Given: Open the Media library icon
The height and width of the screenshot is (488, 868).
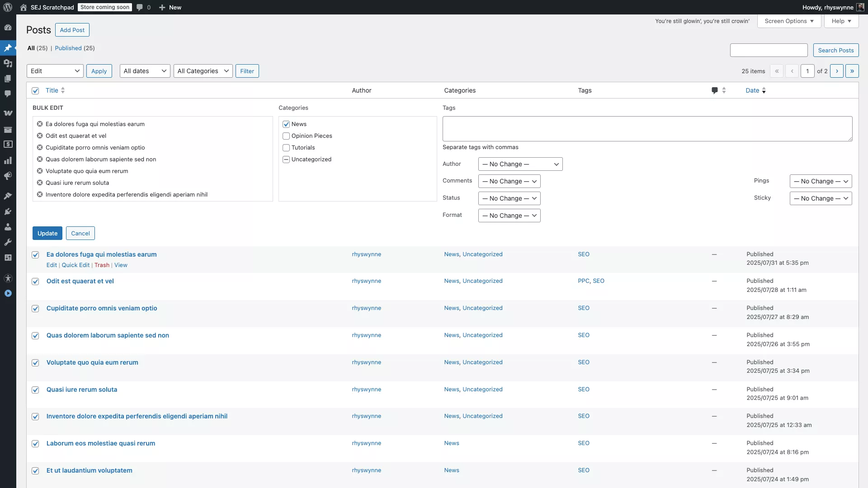Looking at the screenshot, I should 8,63.
